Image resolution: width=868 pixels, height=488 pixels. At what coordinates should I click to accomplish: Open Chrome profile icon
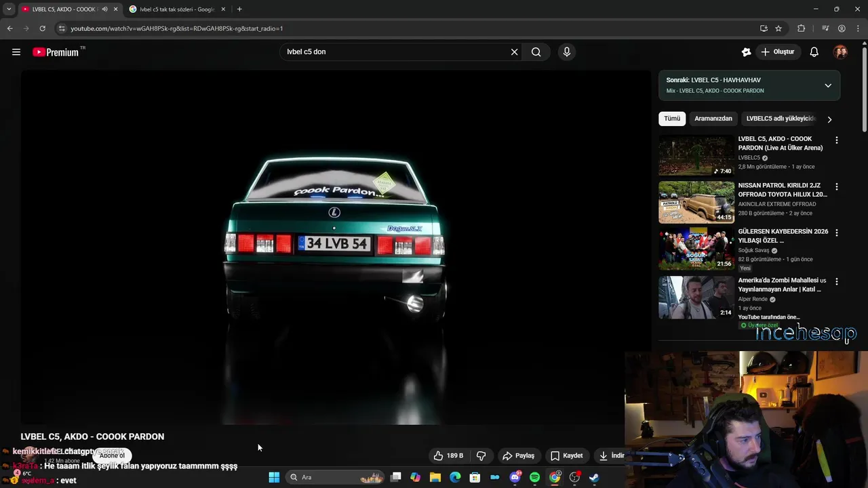pos(842,28)
